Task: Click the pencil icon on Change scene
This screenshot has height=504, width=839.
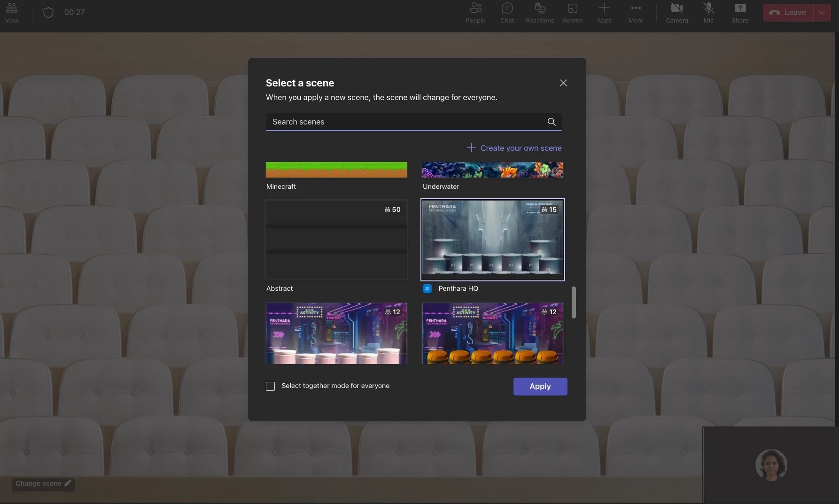Action: point(67,484)
